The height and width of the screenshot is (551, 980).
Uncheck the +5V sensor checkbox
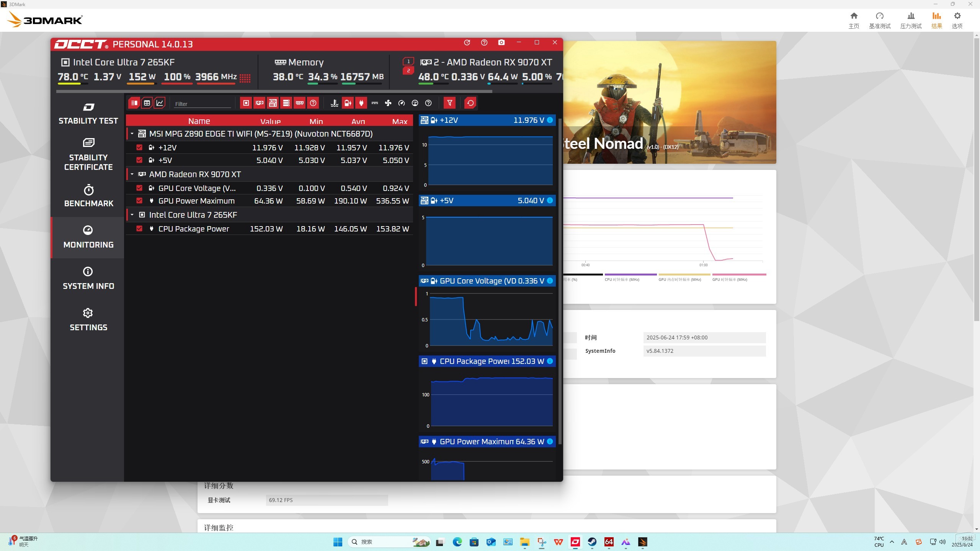tap(139, 160)
